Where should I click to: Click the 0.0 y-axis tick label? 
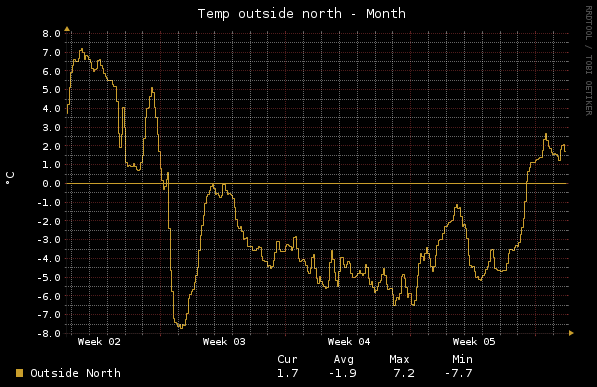pyautogui.click(x=51, y=184)
